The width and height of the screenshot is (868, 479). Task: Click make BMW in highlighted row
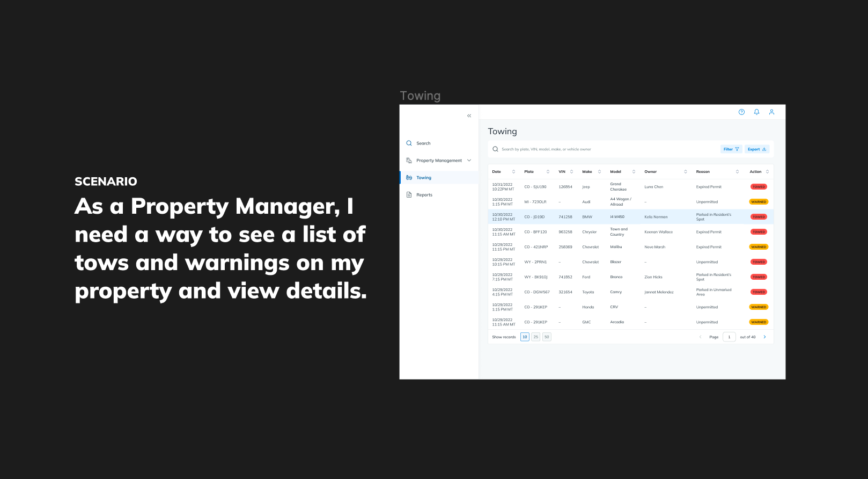pyautogui.click(x=587, y=217)
